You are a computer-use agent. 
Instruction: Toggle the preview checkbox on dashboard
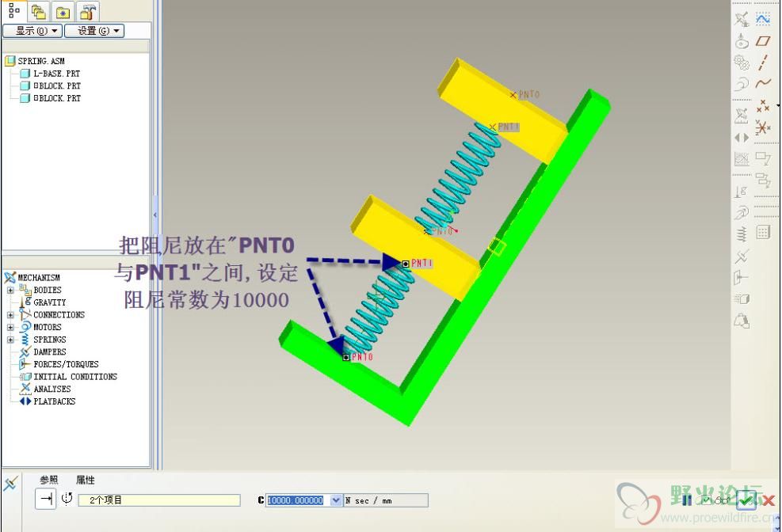click(705, 500)
